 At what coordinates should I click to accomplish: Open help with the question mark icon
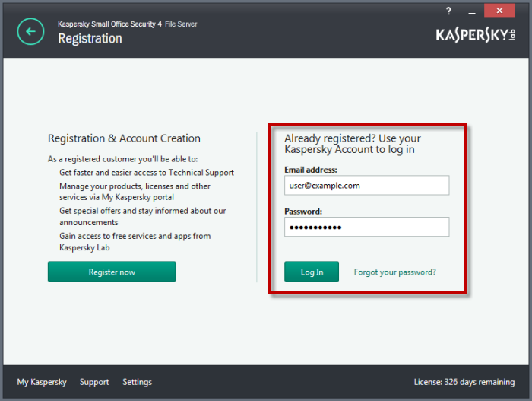pyautogui.click(x=448, y=11)
